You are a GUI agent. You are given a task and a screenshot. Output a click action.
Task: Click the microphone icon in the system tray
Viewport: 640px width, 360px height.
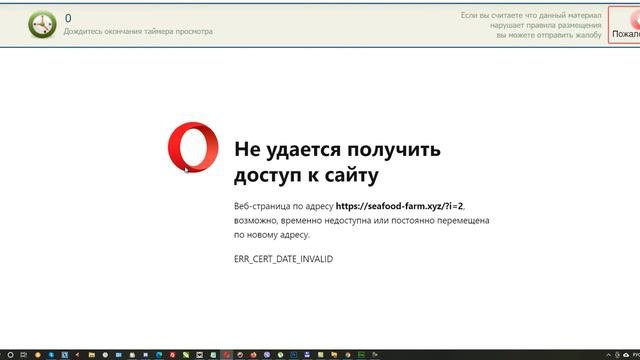pyautogui.click(x=617, y=355)
